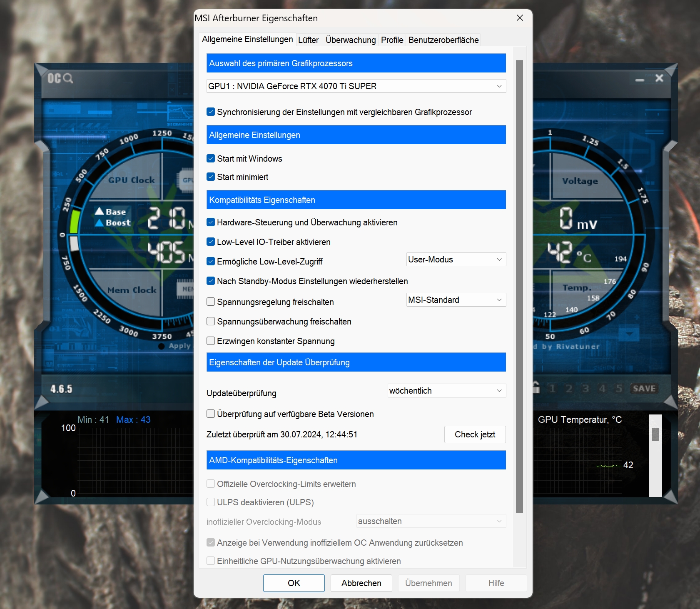Enable Überprüfung auf verfügbare Beta Versionen
Viewport: 700px width, 609px height.
click(x=211, y=414)
